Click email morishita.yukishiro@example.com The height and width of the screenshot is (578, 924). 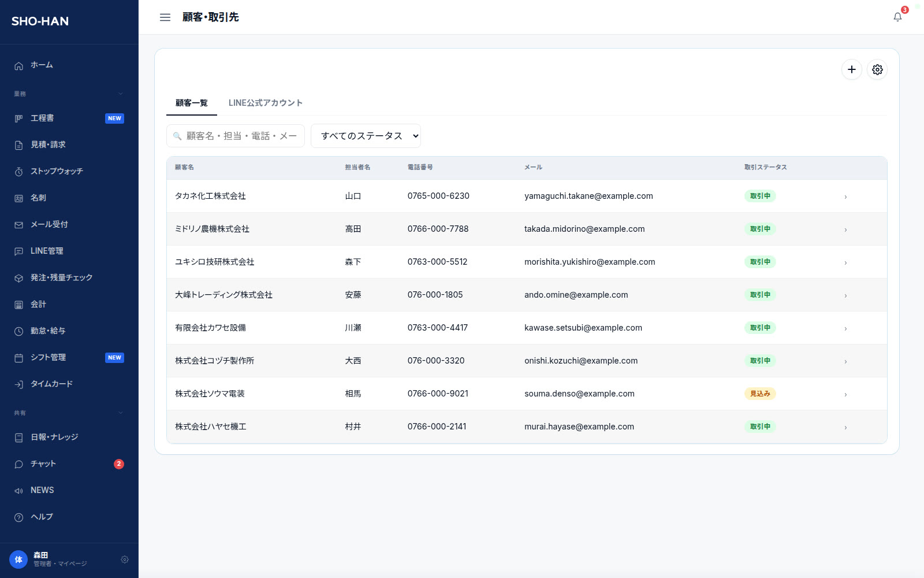coord(590,262)
